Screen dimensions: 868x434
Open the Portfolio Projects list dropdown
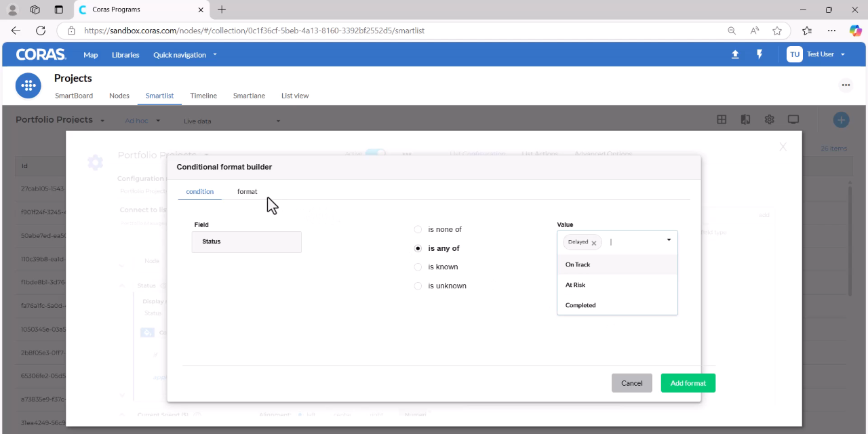tap(60, 120)
